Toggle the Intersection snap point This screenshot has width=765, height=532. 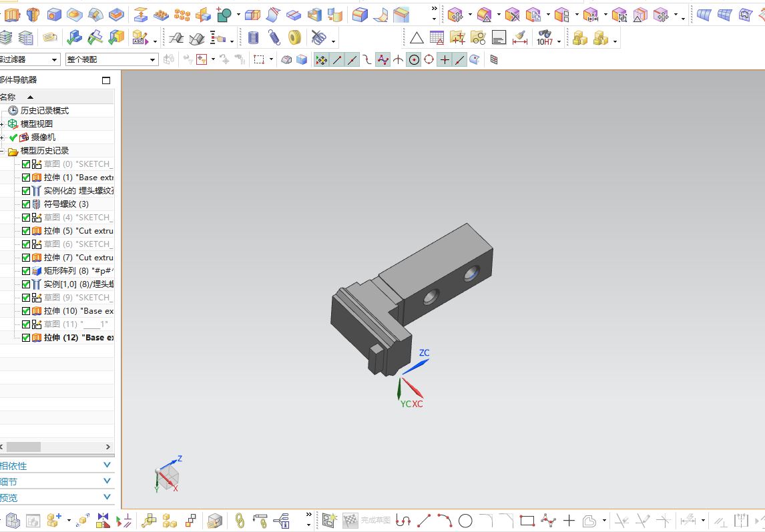point(398,59)
